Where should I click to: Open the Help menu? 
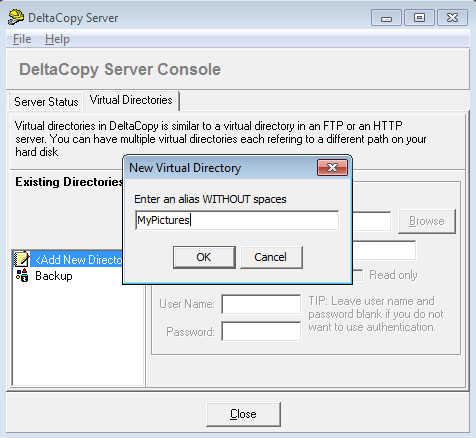tap(57, 39)
